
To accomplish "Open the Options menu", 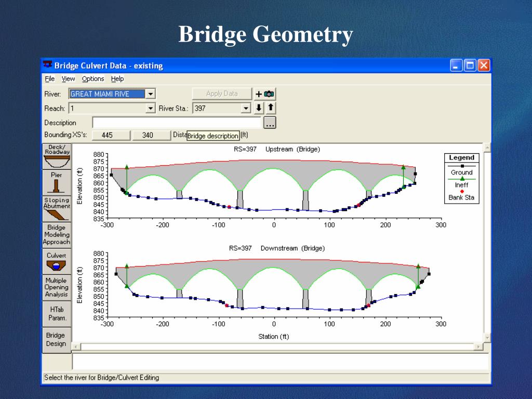I will (92, 79).
